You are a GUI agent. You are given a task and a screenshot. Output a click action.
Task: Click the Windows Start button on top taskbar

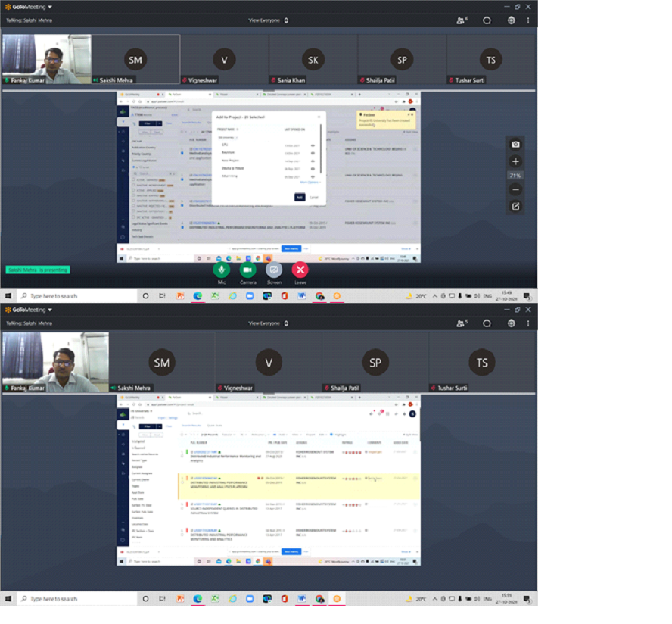[x=8, y=296]
